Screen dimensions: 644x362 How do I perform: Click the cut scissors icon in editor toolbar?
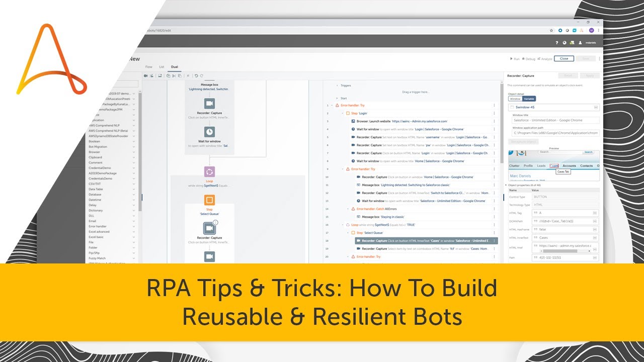click(174, 75)
